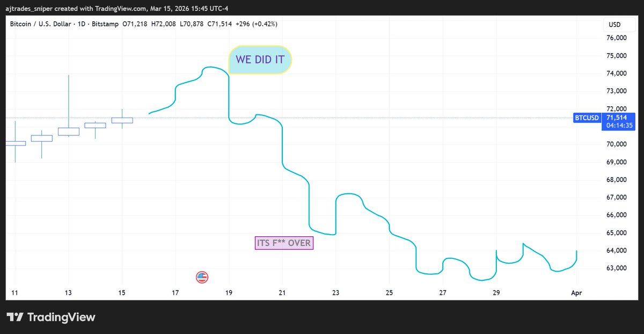Click the 70,000 price axis label
This screenshot has height=334, width=644.
(616, 144)
